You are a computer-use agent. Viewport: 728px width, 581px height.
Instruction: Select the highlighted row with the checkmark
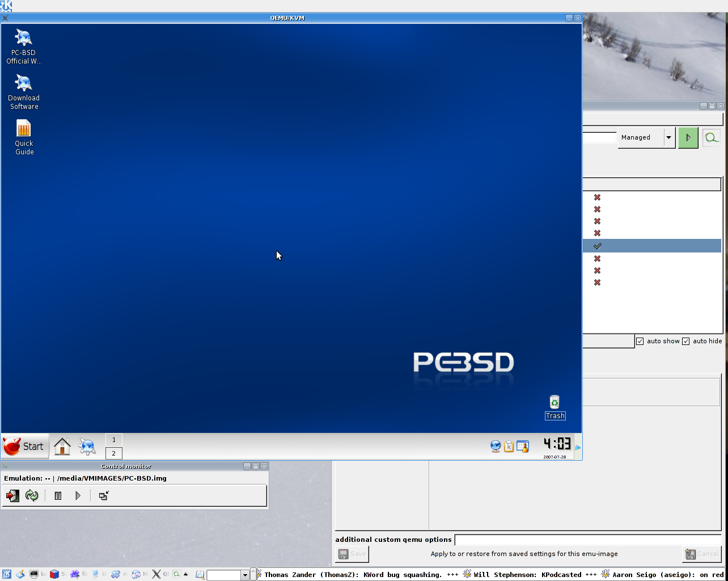pyautogui.click(x=652, y=246)
